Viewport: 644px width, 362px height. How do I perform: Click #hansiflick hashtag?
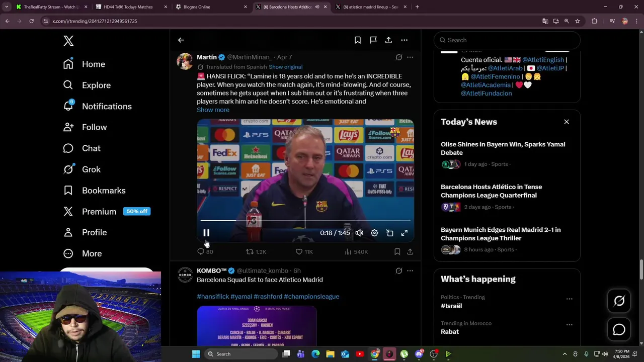coord(213,297)
